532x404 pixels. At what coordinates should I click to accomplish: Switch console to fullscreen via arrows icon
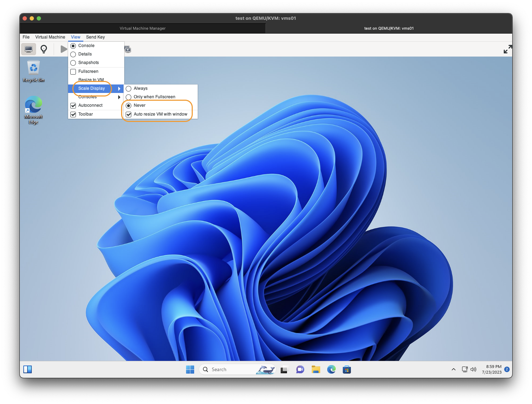507,49
